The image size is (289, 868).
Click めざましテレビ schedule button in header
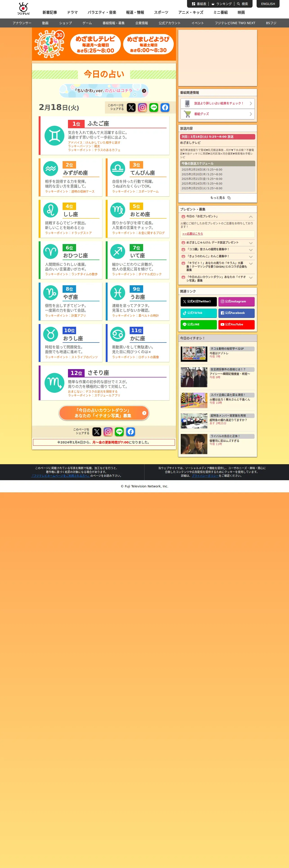click(95, 44)
